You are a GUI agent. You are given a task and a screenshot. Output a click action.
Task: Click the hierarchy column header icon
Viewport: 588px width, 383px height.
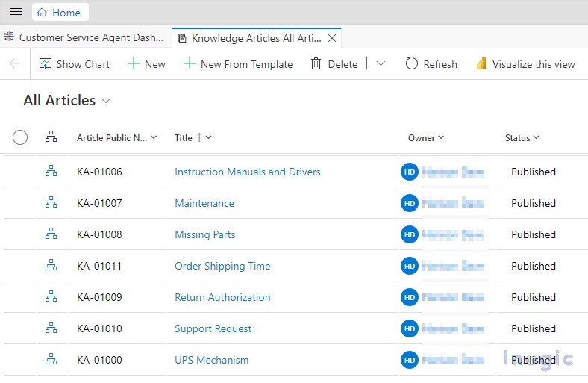coord(51,137)
